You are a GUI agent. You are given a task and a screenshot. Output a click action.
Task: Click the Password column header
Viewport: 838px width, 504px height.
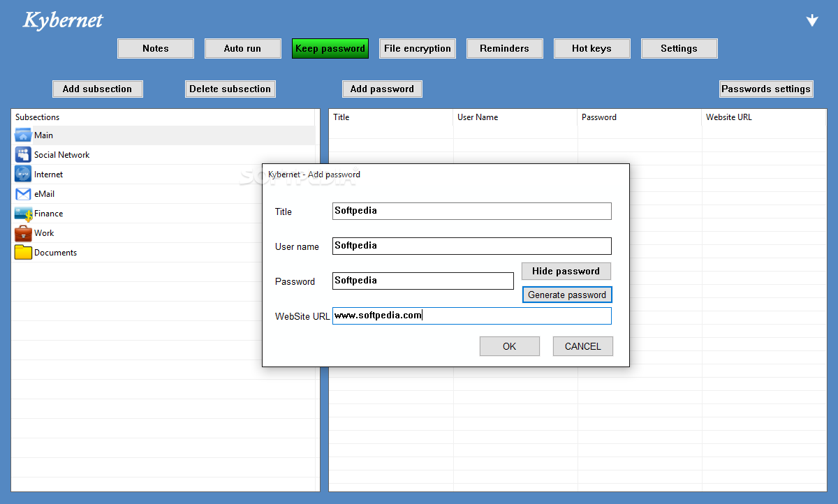(640, 117)
